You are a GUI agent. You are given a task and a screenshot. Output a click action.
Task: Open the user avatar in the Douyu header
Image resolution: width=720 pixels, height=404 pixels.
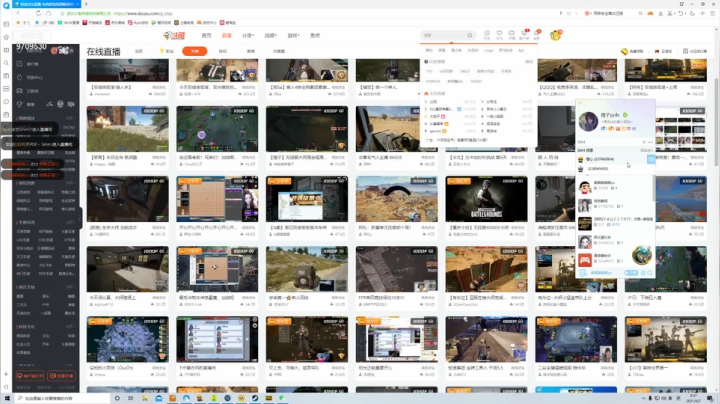(556, 35)
